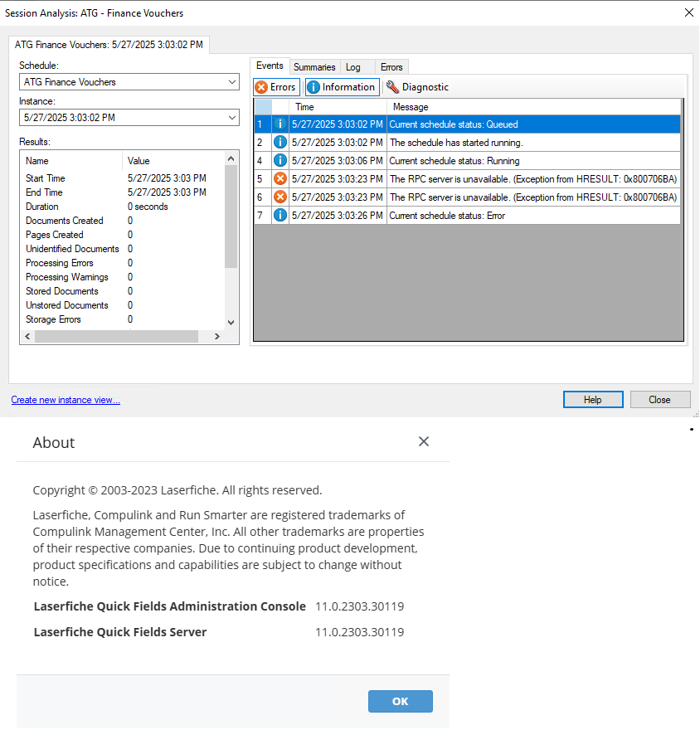700x730 pixels.
Task: Select the End Time result row
Action: tap(123, 192)
